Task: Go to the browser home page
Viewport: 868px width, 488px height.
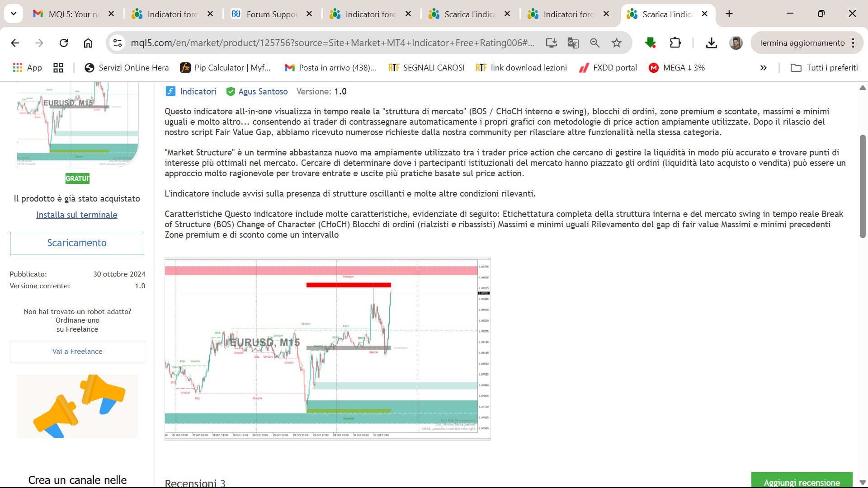Action: click(x=88, y=43)
